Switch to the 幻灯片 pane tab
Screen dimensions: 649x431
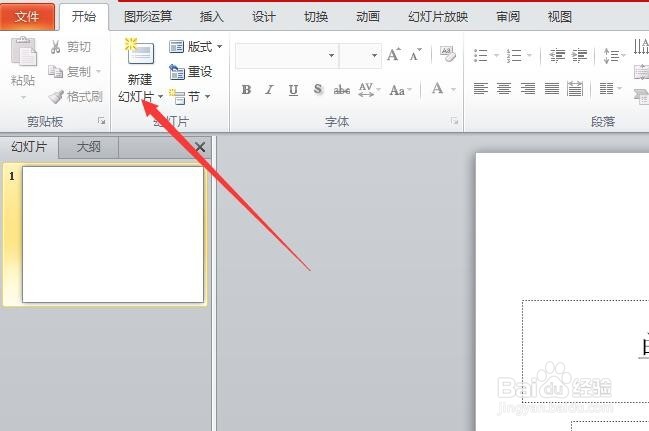pyautogui.click(x=29, y=147)
